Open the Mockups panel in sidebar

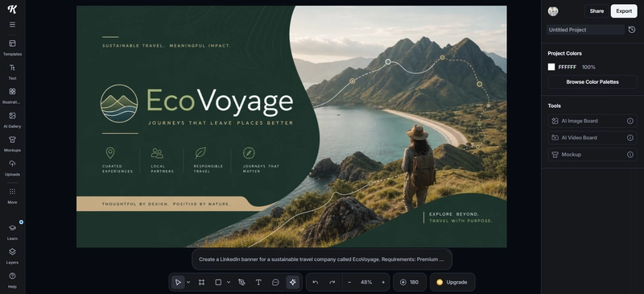12,143
